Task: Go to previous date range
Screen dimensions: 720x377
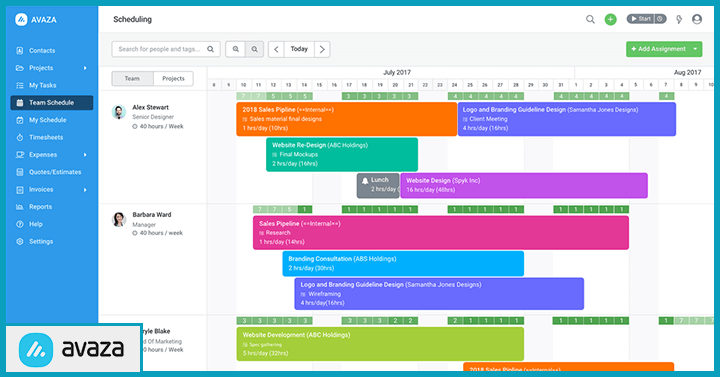Action: pyautogui.click(x=276, y=49)
